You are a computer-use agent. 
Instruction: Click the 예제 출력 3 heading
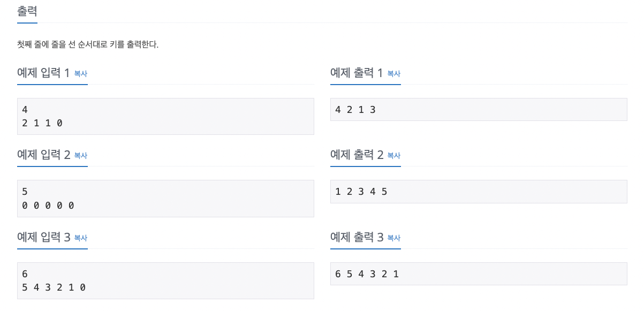pos(357,237)
